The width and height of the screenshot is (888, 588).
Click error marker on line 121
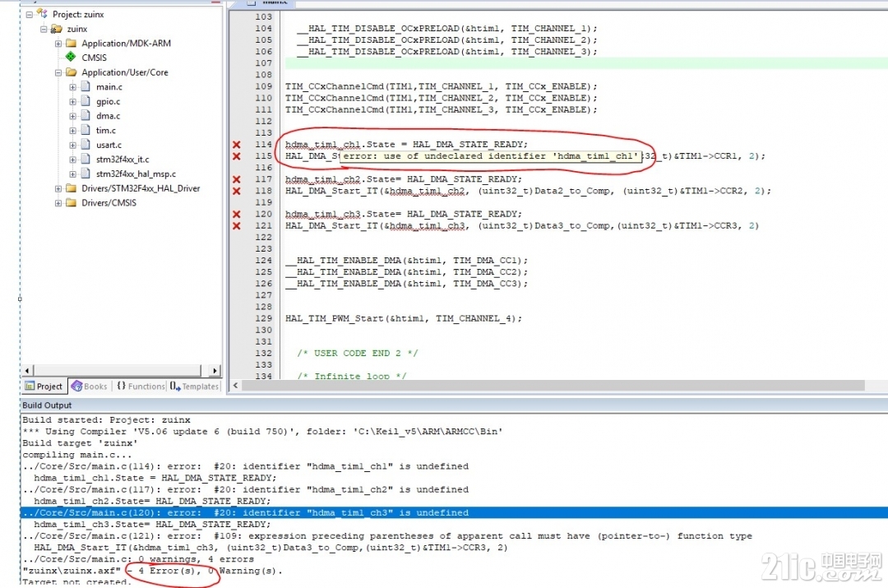237,225
